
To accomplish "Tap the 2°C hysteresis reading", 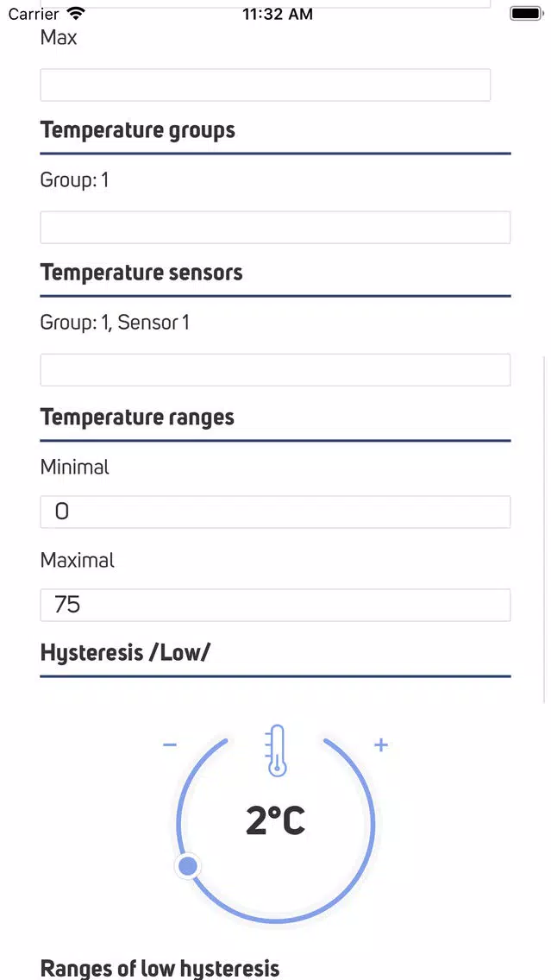I will click(x=275, y=821).
